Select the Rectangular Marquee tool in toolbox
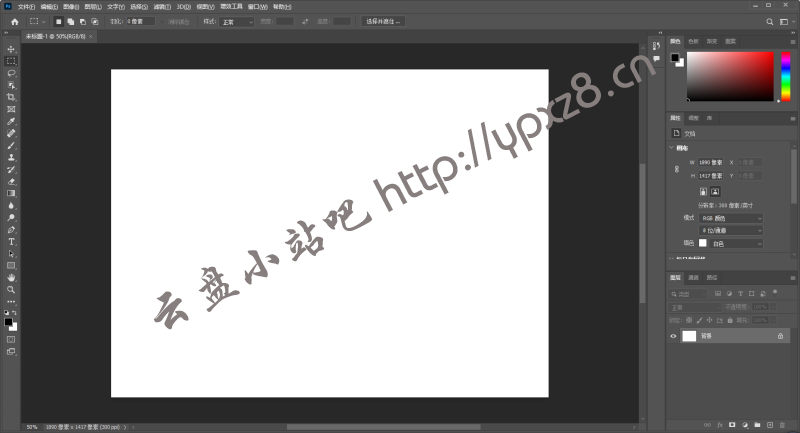The height and width of the screenshot is (433, 800). click(11, 61)
